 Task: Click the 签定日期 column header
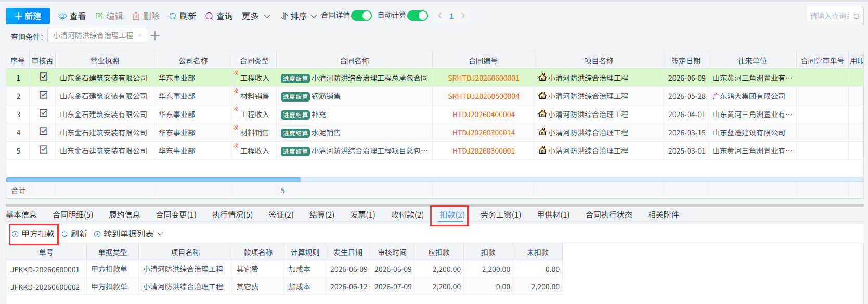tap(686, 60)
